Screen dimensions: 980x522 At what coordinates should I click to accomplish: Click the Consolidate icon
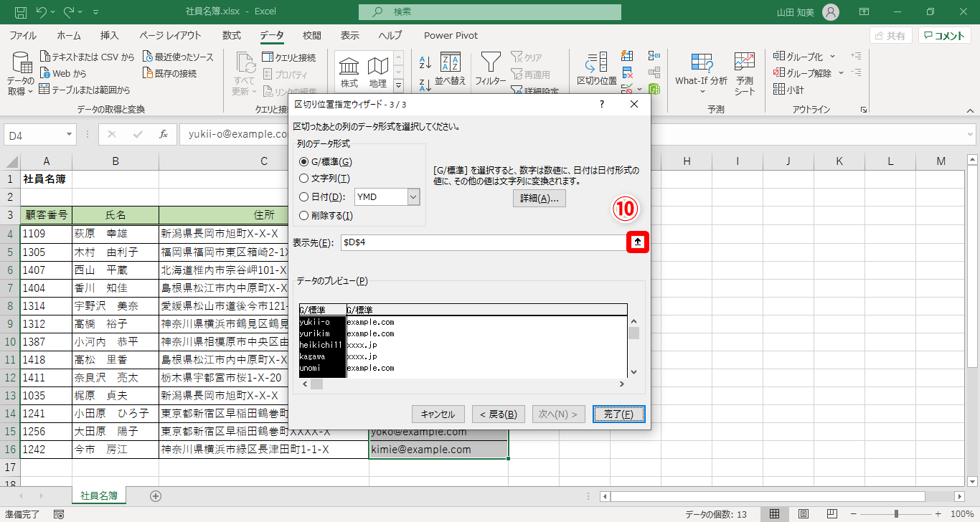pyautogui.click(x=654, y=56)
